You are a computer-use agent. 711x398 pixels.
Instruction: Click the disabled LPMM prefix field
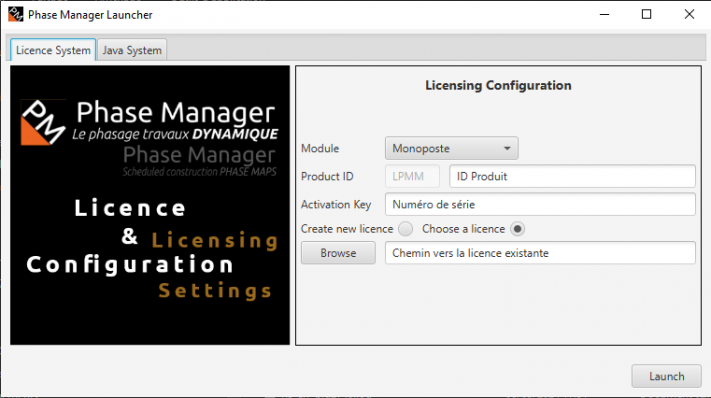(412, 176)
